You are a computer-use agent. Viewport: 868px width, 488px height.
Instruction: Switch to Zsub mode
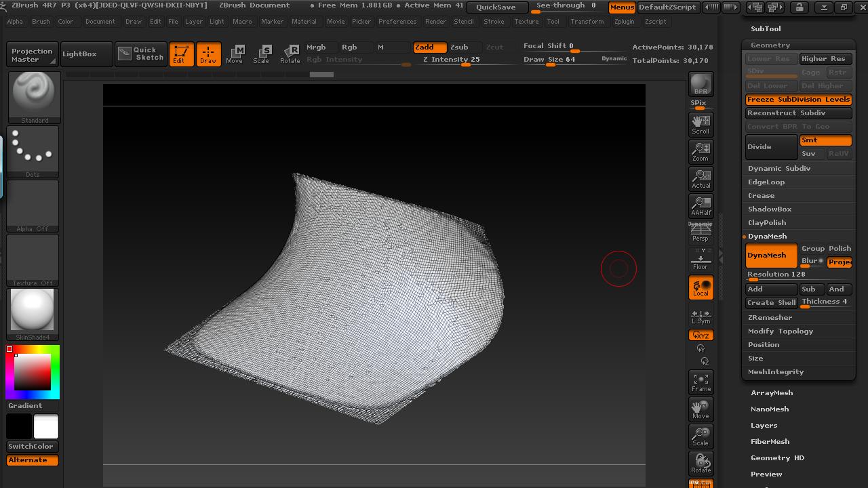465,47
